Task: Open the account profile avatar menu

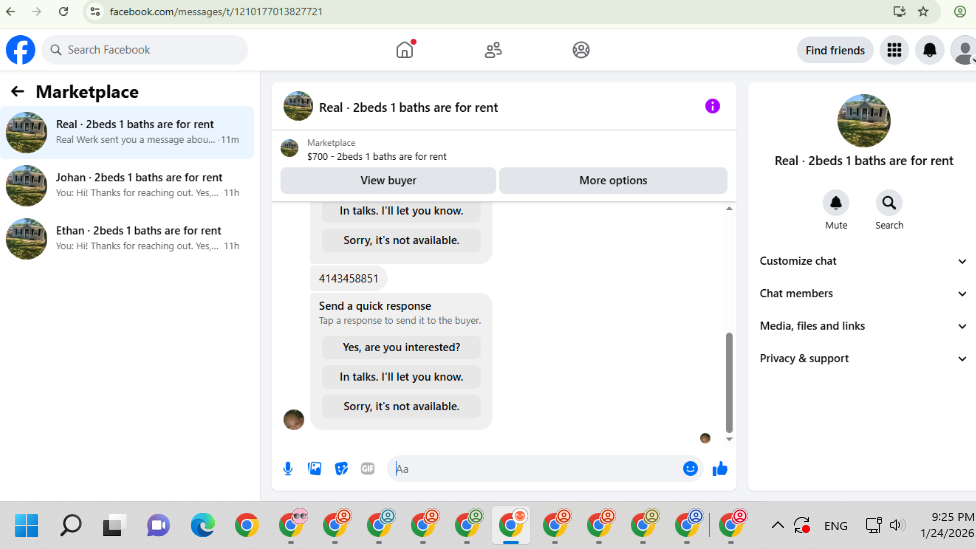Action: (964, 50)
